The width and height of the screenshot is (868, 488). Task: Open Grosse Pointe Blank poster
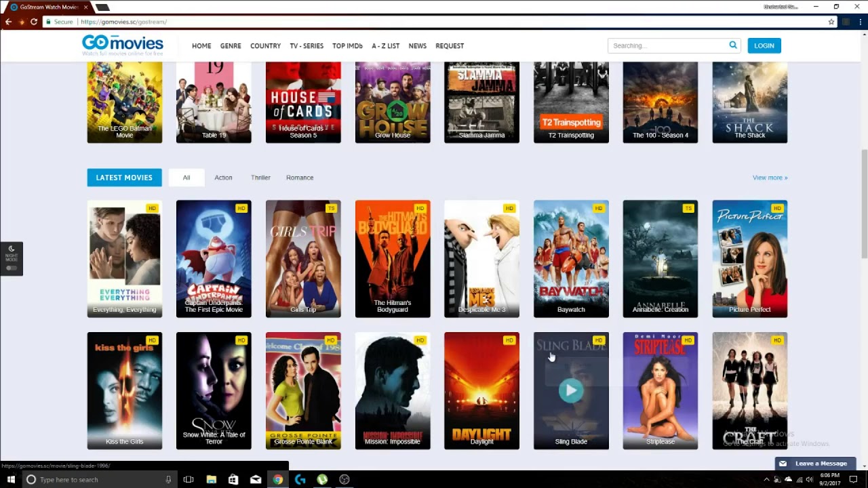(x=303, y=390)
